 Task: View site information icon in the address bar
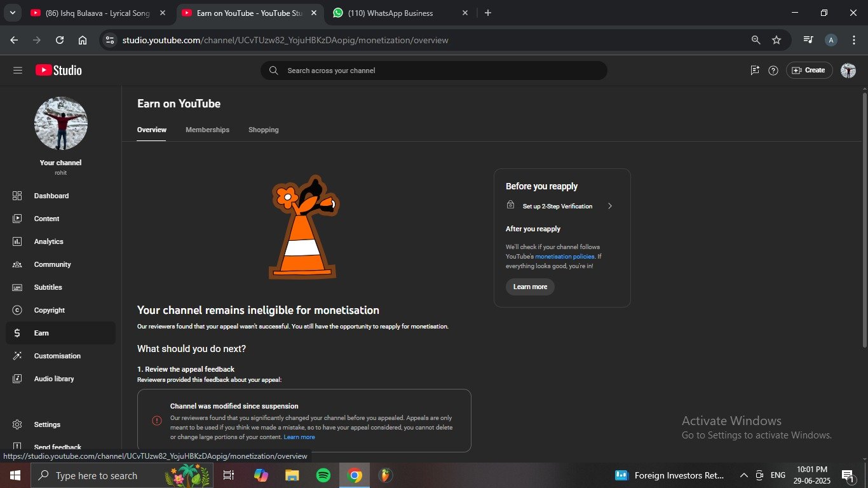(x=110, y=40)
